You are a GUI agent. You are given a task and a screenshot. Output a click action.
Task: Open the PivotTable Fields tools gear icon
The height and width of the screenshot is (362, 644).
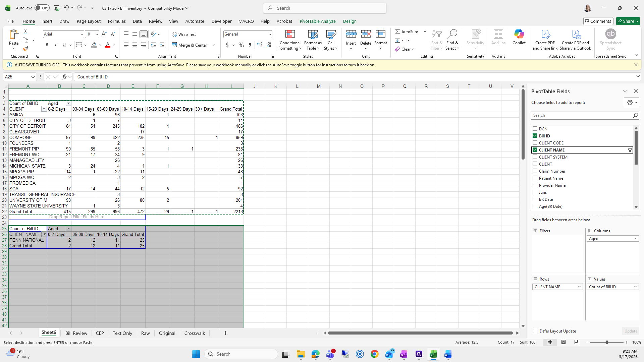coord(630,103)
